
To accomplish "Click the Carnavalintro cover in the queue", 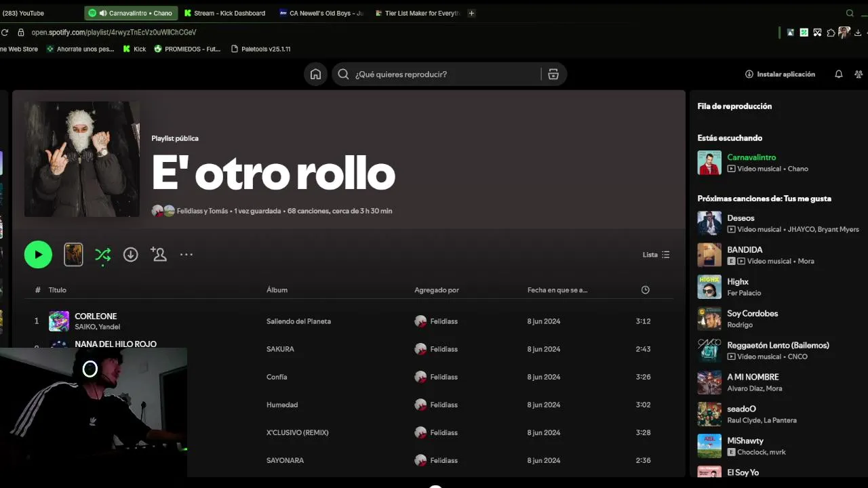I will point(709,163).
